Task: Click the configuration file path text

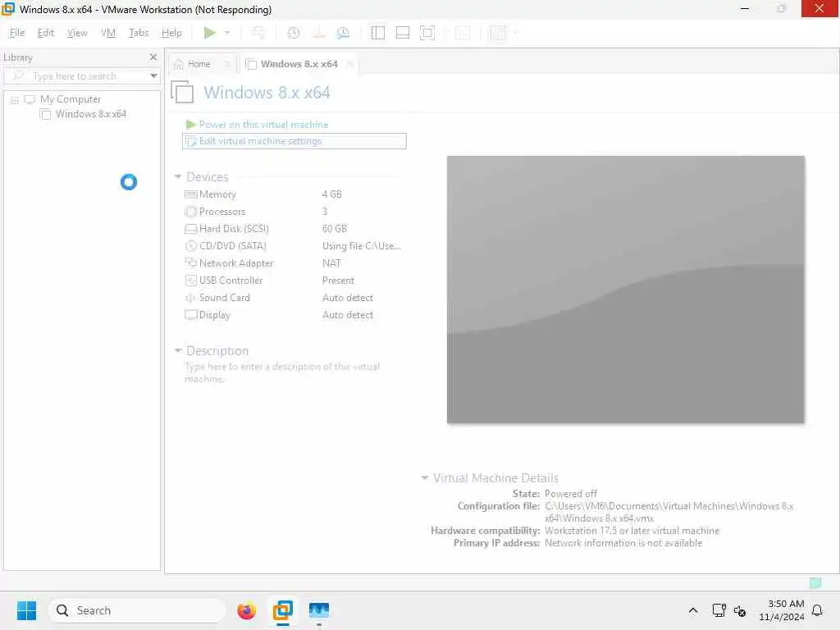Action: click(669, 512)
